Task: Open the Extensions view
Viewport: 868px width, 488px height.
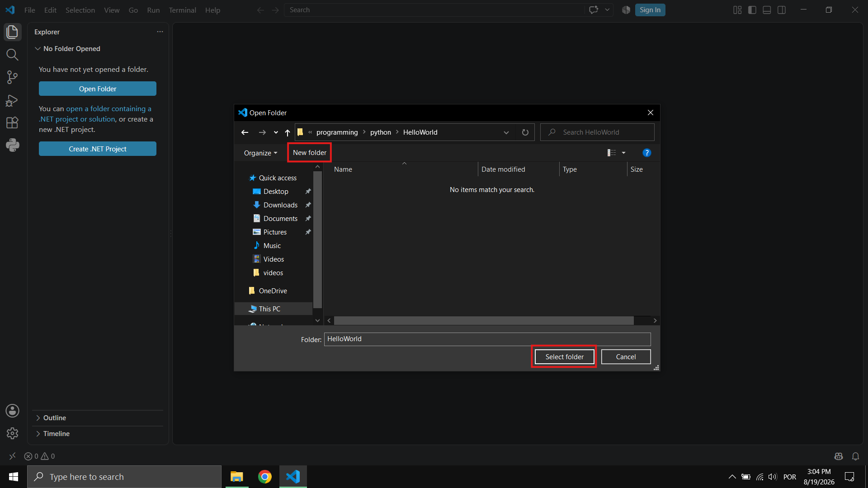Action: point(12,122)
